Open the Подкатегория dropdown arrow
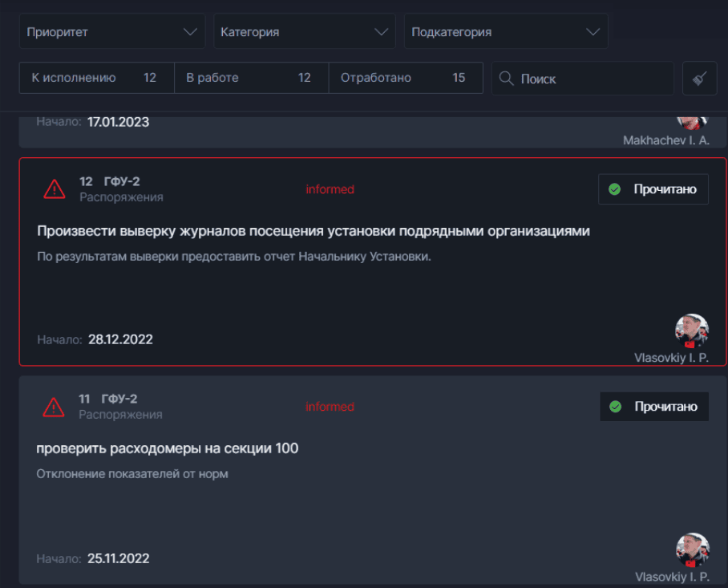 tap(593, 31)
